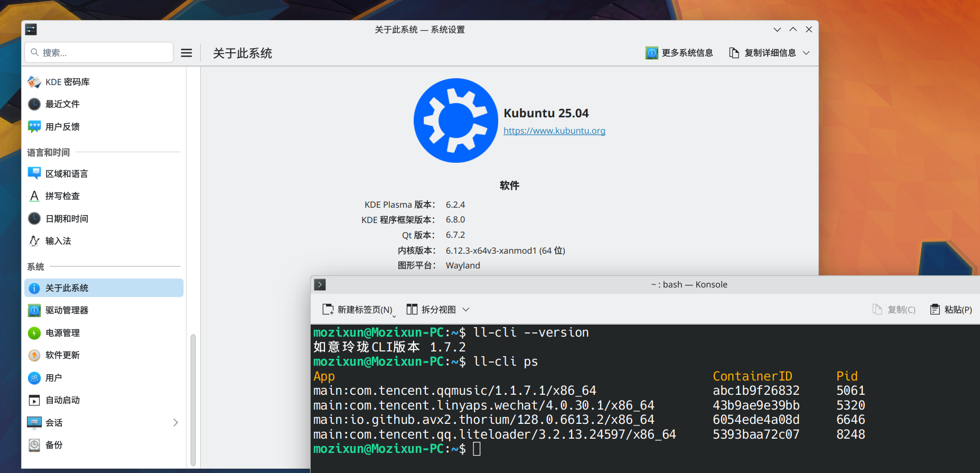Click the hamburger menu beside search
Viewport: 980px width, 473px height.
pos(186,53)
